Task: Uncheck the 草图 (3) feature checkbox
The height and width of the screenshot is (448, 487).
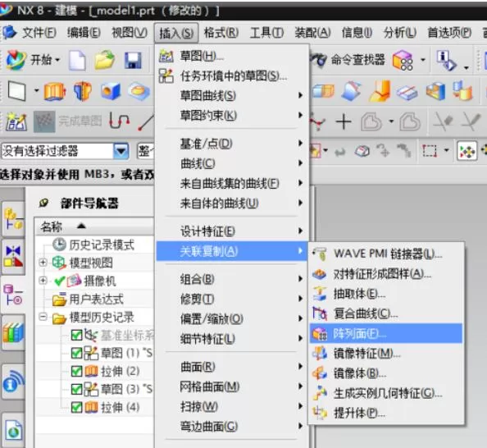Action: [x=77, y=389]
